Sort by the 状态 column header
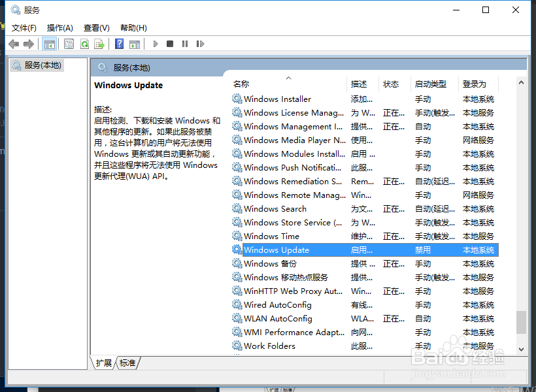Image resolution: width=536 pixels, height=392 pixels. [394, 84]
